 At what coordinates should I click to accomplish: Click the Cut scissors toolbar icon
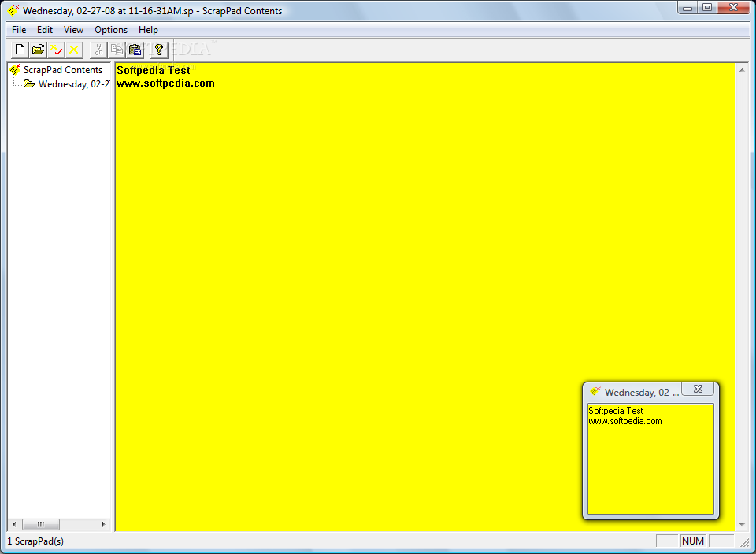pos(99,50)
